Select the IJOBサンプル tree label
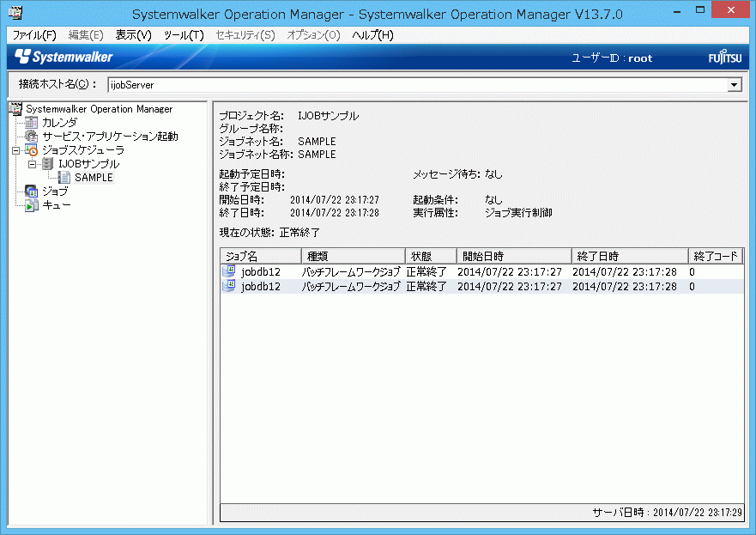 (88, 164)
